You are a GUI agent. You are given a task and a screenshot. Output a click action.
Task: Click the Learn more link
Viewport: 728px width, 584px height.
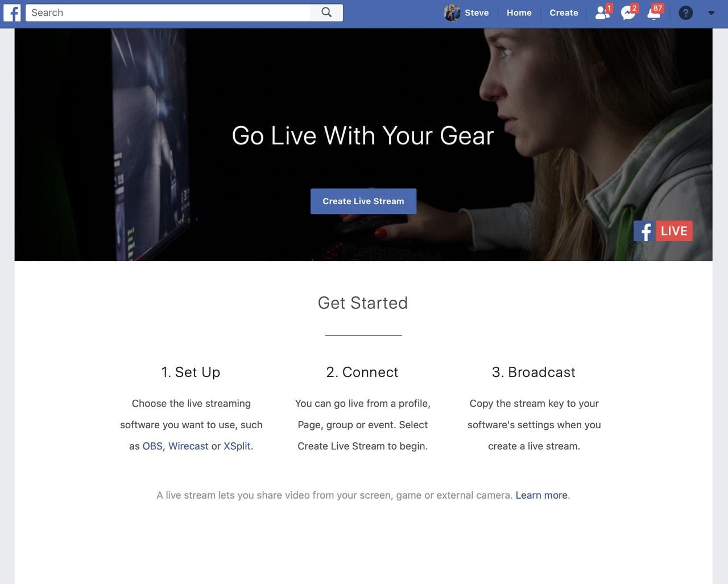click(x=541, y=495)
